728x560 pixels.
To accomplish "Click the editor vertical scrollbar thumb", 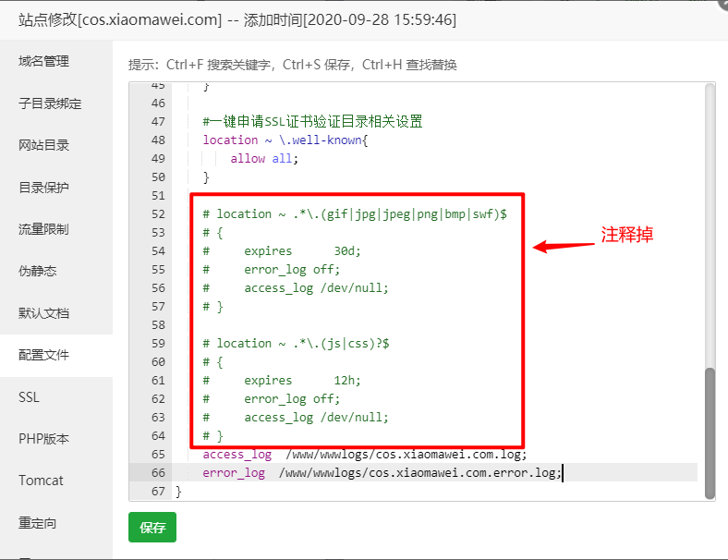I will tap(710, 432).
